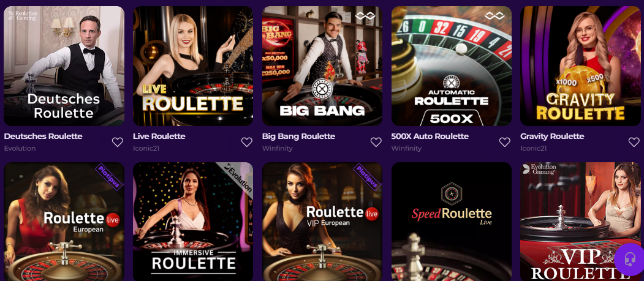
Task: Select the 500X Automatic Roulette tile
Action: [451, 66]
